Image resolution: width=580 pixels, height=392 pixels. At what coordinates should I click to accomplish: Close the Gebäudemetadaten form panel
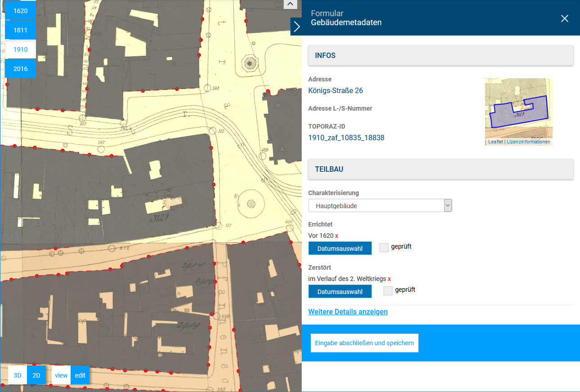click(x=565, y=18)
